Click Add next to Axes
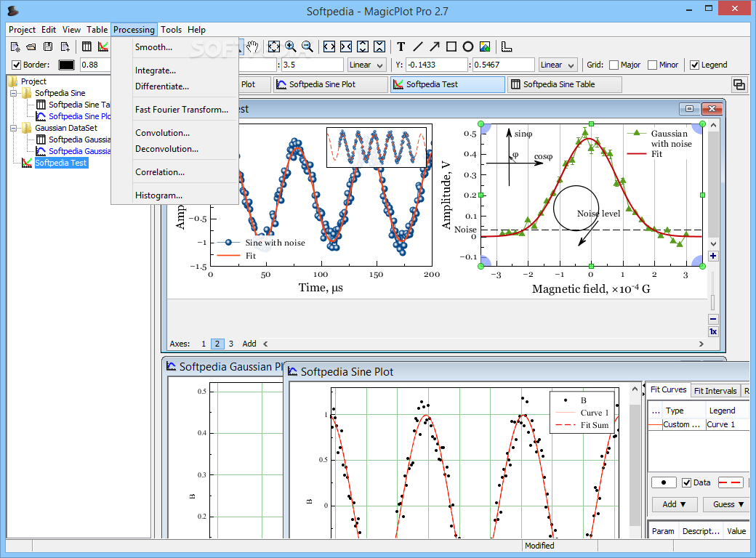This screenshot has height=558, width=756. point(249,344)
